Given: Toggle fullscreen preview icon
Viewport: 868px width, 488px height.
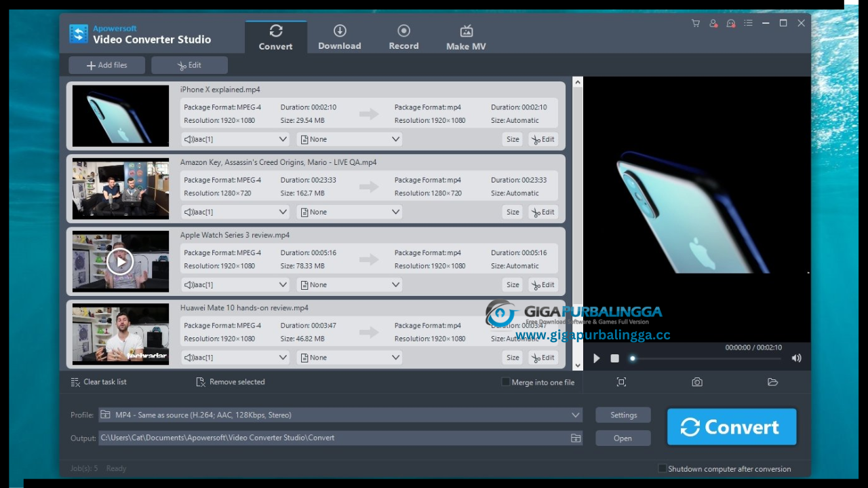Looking at the screenshot, I should pyautogui.click(x=621, y=382).
